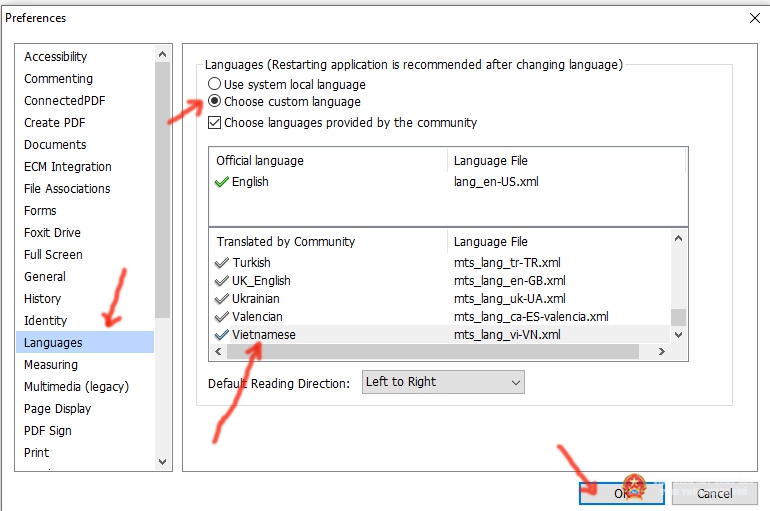The height and width of the screenshot is (511, 770).
Task: Select Vietnamese community translation
Action: click(x=264, y=335)
